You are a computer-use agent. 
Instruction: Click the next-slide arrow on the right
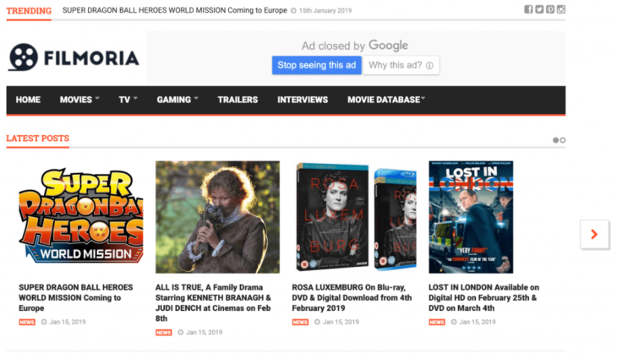[594, 234]
